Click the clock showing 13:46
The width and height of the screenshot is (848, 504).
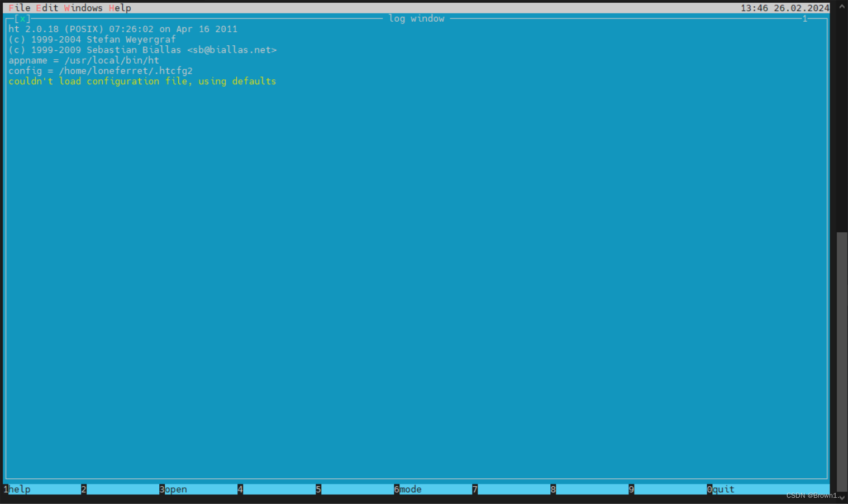(756, 7)
